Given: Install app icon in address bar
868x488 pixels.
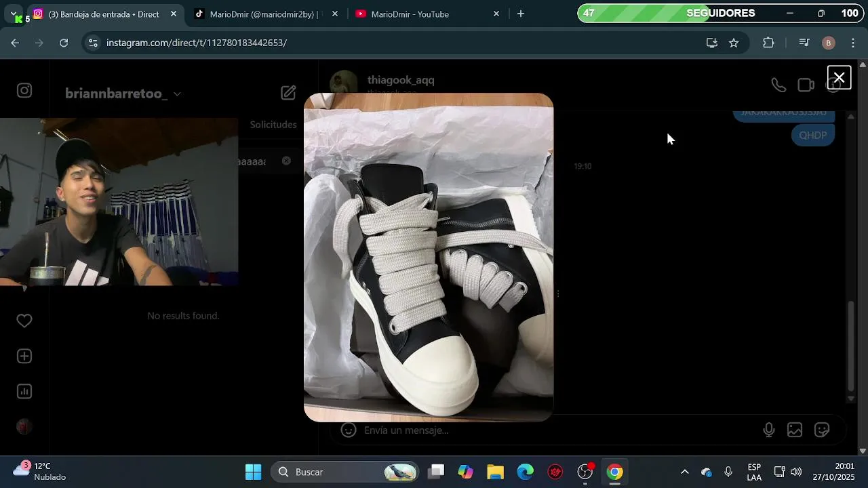Looking at the screenshot, I should tap(711, 43).
